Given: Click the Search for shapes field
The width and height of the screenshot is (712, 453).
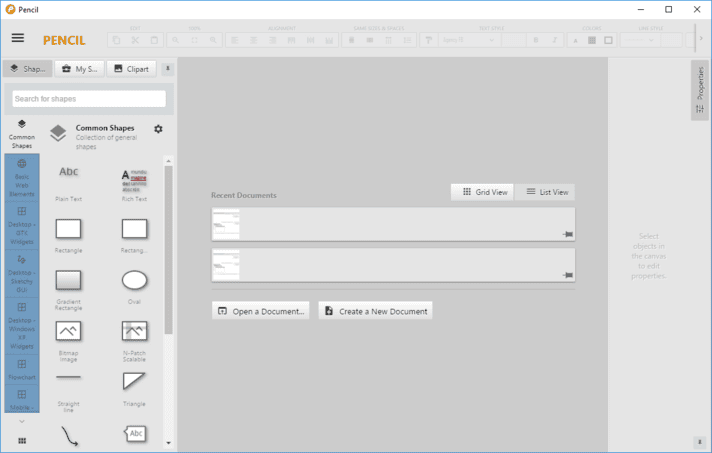Looking at the screenshot, I should click(89, 98).
